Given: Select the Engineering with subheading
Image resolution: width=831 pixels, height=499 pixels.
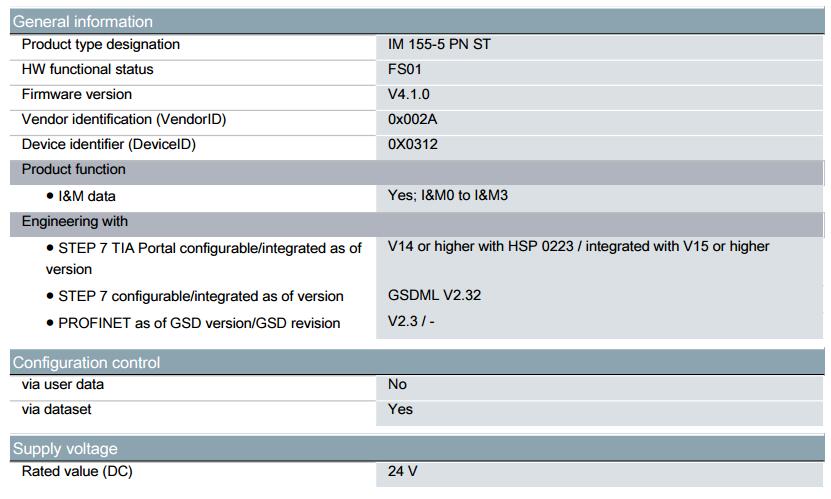Looking at the screenshot, I should [75, 221].
